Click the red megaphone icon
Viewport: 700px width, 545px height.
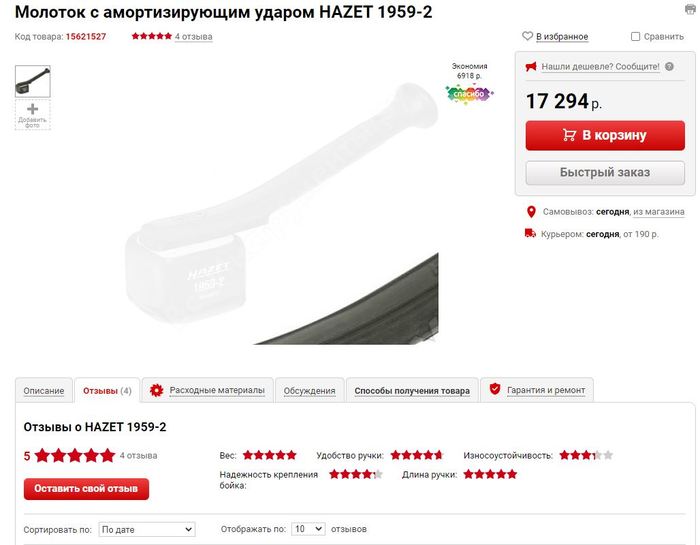pos(531,67)
